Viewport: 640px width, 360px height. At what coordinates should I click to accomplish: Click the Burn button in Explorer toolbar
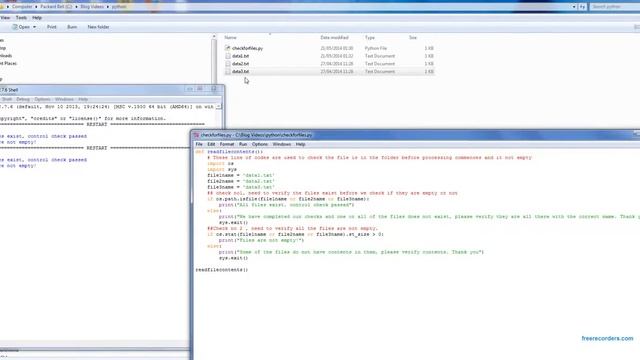point(72,27)
